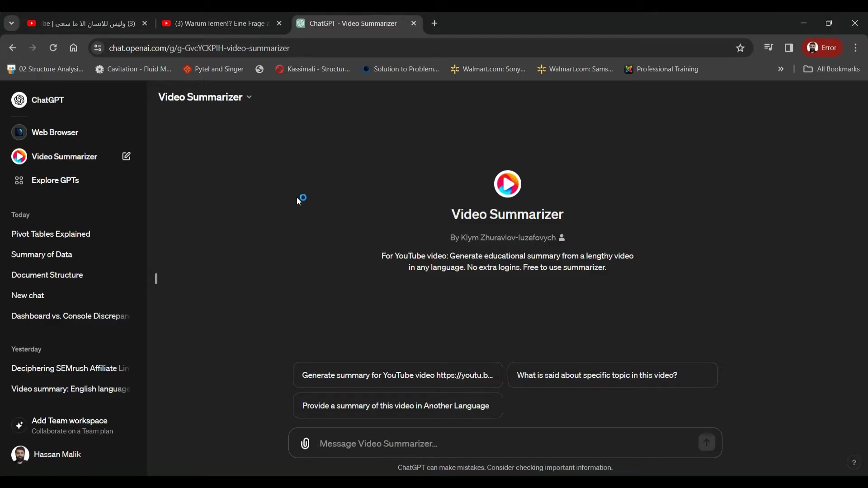Viewport: 868px width, 488px height.
Task: Open Kassimali - Structur... bookmark
Action: [x=313, y=69]
